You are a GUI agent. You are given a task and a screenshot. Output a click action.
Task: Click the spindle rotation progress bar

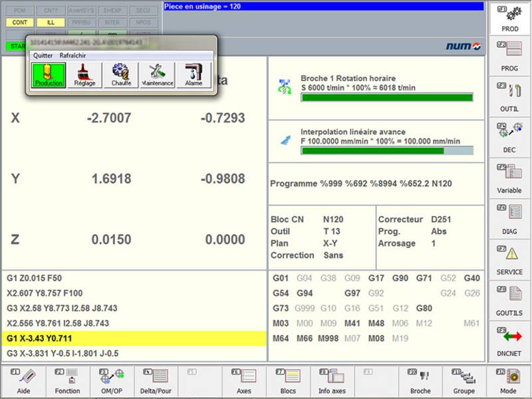pyautogui.click(x=386, y=97)
